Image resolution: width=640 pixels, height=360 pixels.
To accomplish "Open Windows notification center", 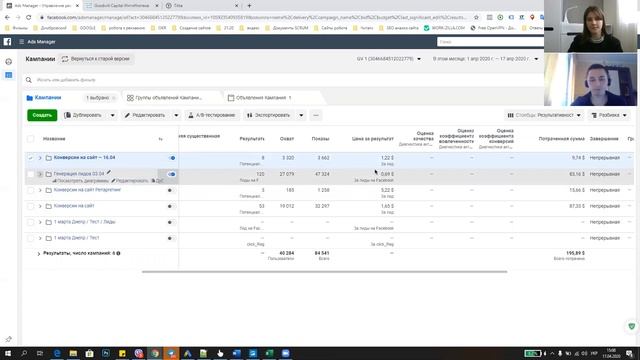I will pyautogui.click(x=629, y=353).
